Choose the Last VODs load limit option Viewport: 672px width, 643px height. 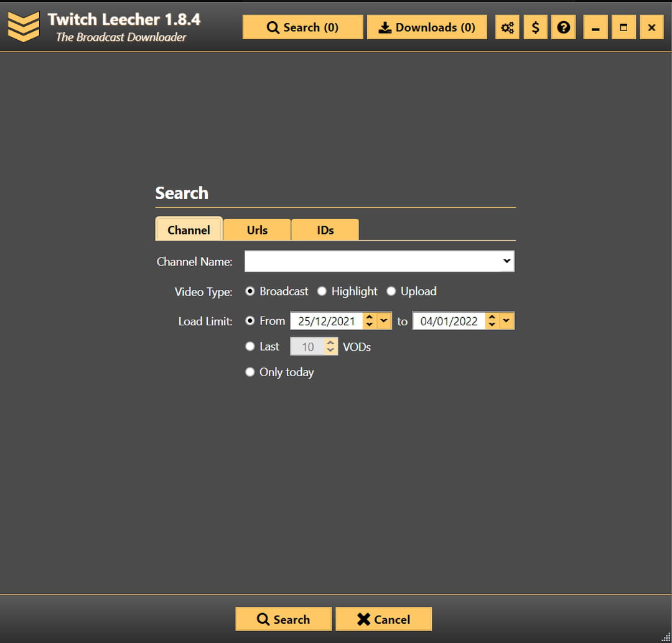pos(250,346)
